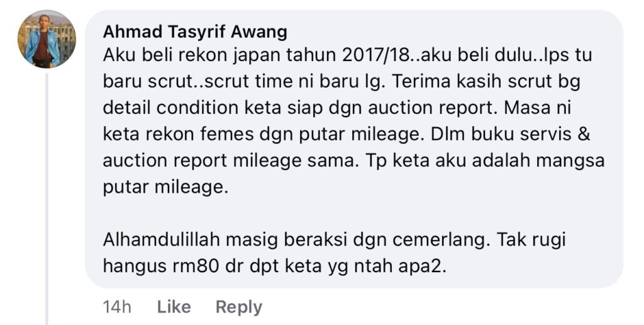This screenshot has height=325, width=644.
Task: Reply to this comment
Action: (238, 307)
